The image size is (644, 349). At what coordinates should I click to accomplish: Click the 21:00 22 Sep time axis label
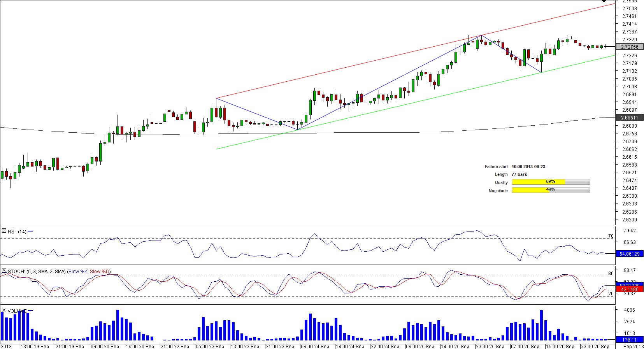point(175,346)
